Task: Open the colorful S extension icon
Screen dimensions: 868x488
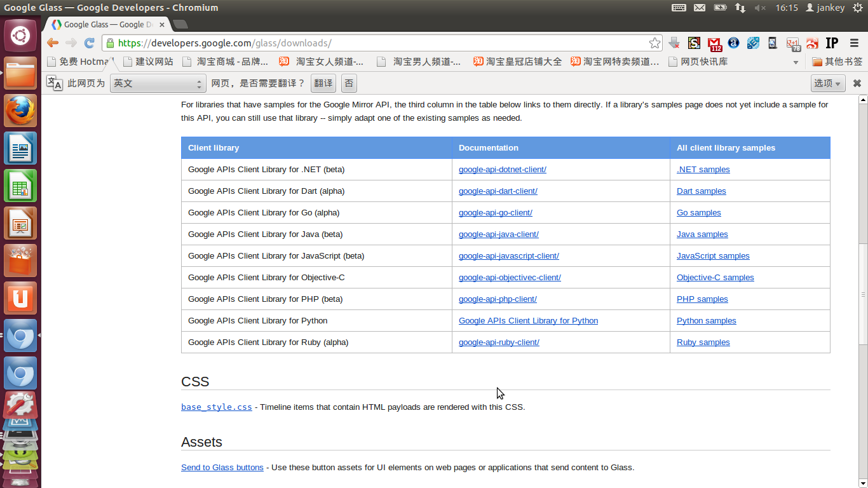Action: (694, 43)
